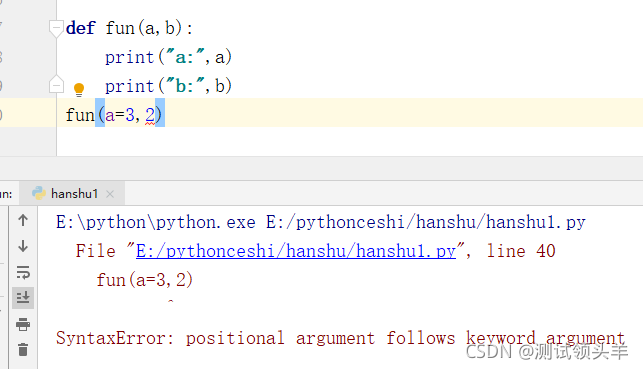Clear console with the trash icon
Viewport: 643px width, 369px height.
point(23,350)
